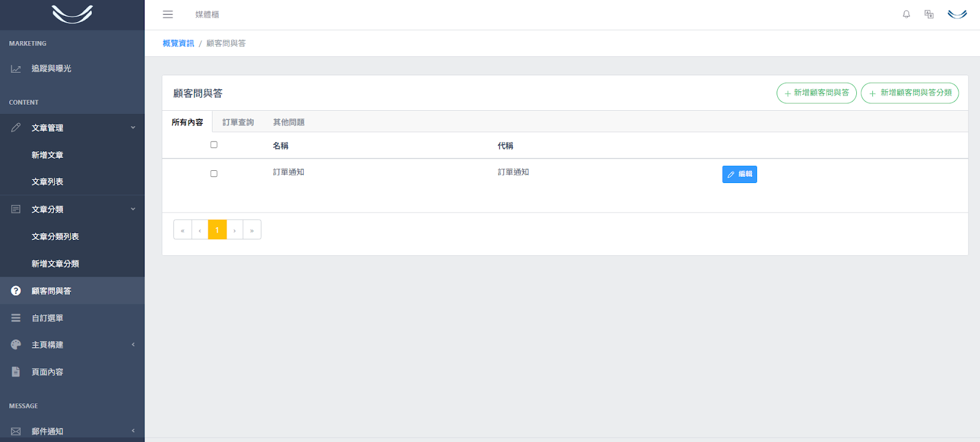980x442 pixels.
Task: Open 新增文章分類 in the sidebar
Action: (x=55, y=264)
